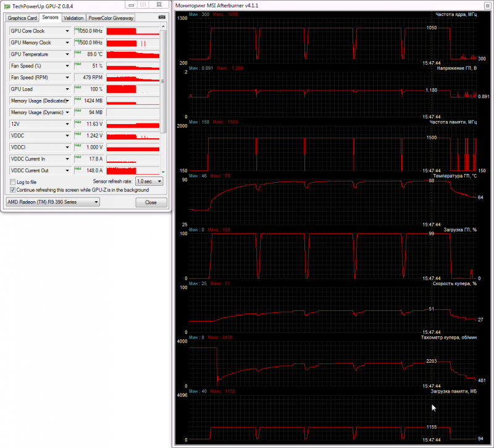
Task: Click the MAX indicator icon for GPU Load
Action: pyautogui.click(x=78, y=88)
